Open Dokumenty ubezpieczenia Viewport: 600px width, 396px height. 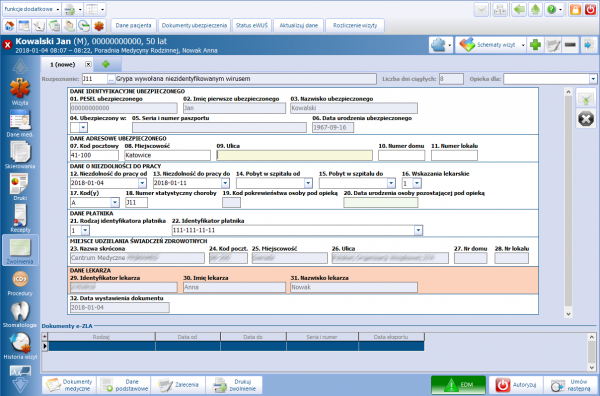click(194, 26)
